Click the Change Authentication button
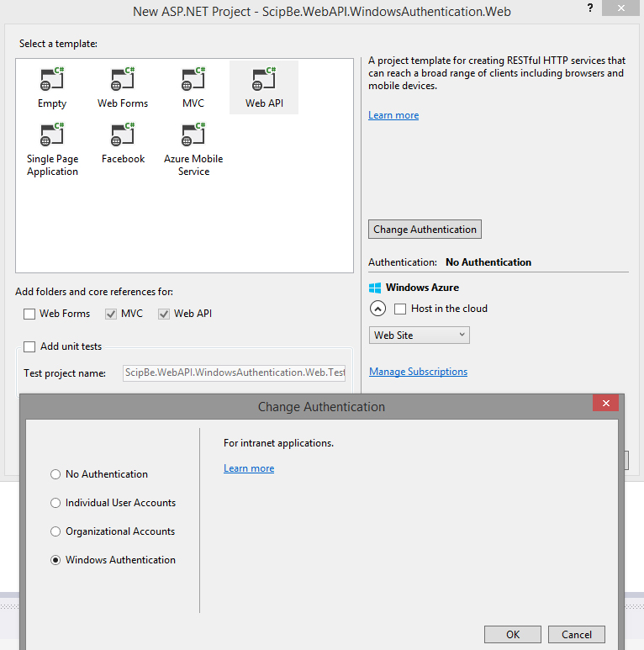The width and height of the screenshot is (644, 650). tap(425, 230)
